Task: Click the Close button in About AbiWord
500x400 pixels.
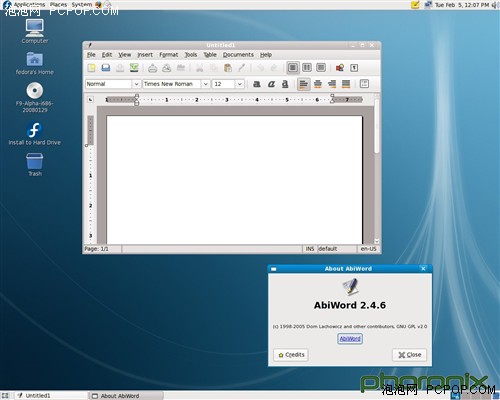Action: pos(409,355)
